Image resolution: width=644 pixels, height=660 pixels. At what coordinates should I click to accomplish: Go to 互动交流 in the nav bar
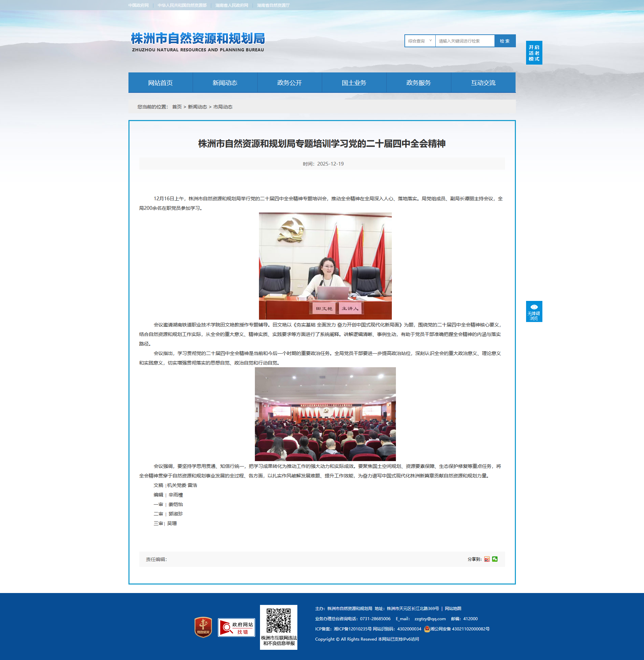coord(483,83)
